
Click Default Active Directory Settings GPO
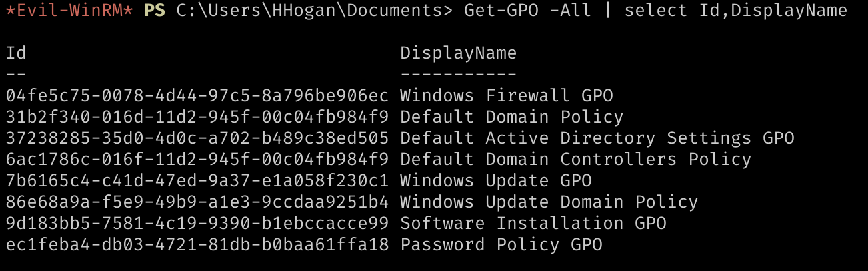click(597, 138)
